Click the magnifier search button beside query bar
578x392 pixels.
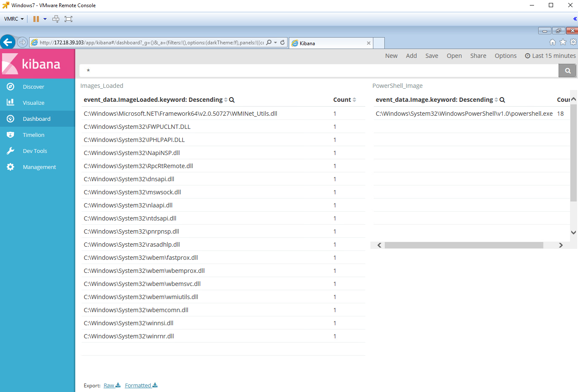click(568, 71)
